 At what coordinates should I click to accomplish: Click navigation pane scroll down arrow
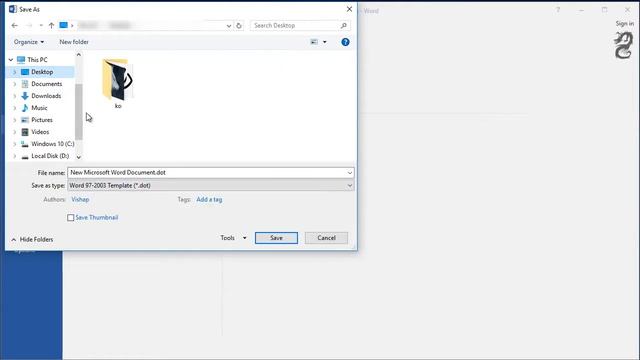[x=79, y=157]
